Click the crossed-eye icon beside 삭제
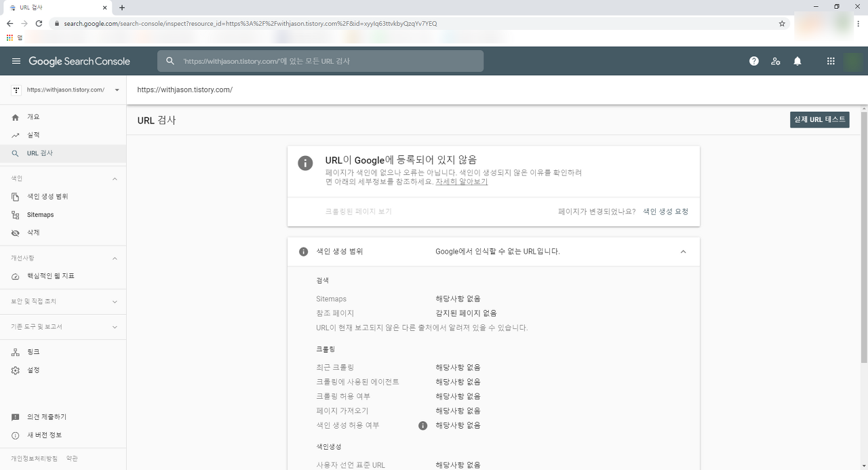Screen dimensions: 868x470 16,233
